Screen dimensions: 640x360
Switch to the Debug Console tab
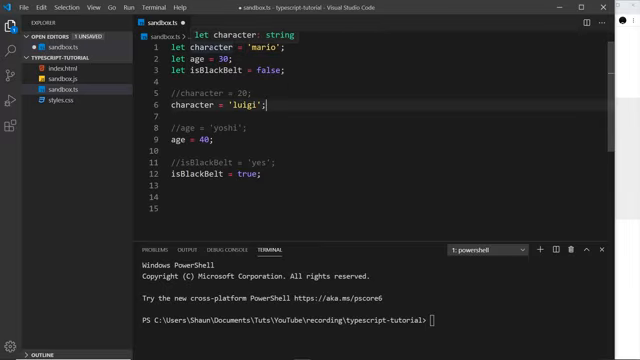click(227, 250)
